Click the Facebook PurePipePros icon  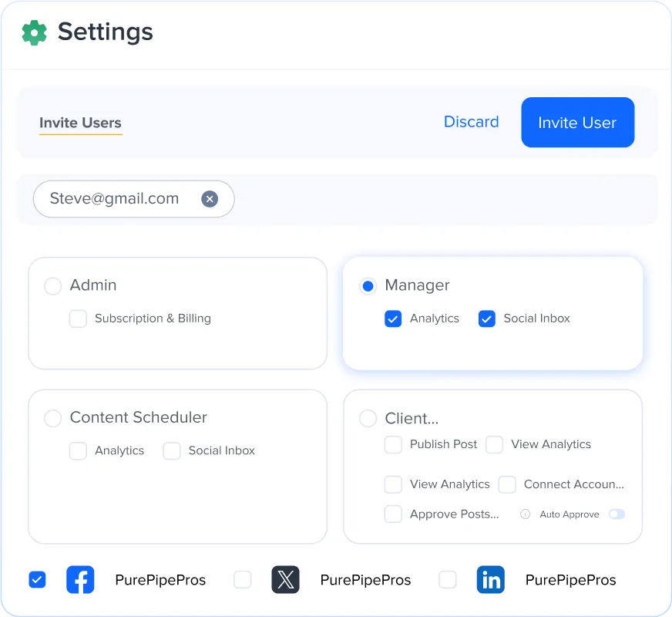pos(80,580)
